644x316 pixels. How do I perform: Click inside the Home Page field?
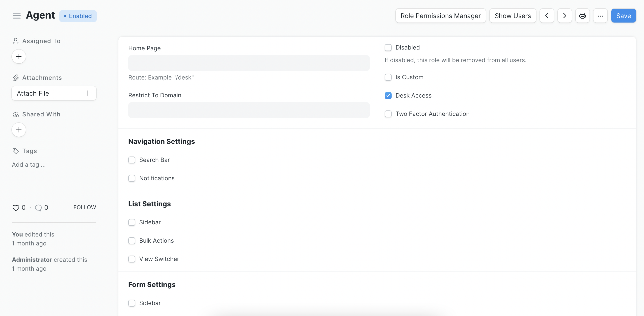coord(248,63)
